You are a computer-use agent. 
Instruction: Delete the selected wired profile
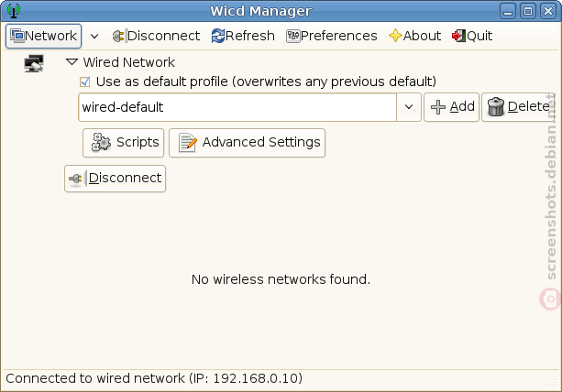coord(518,107)
